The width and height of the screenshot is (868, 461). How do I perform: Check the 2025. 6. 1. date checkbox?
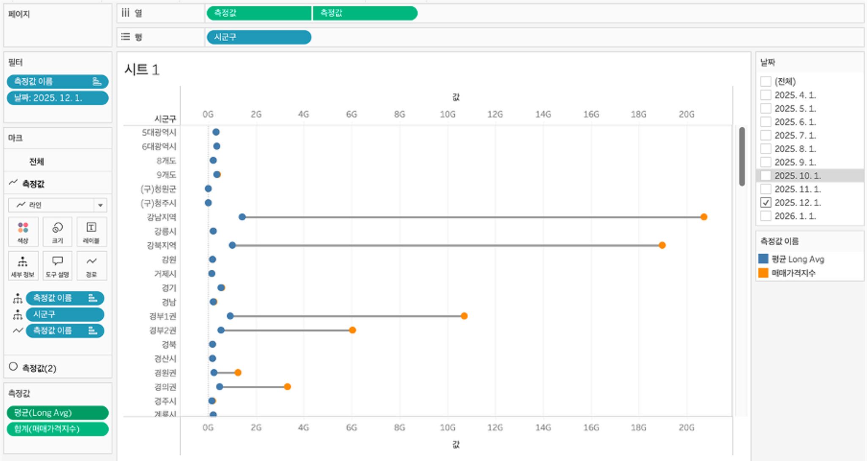tap(766, 122)
